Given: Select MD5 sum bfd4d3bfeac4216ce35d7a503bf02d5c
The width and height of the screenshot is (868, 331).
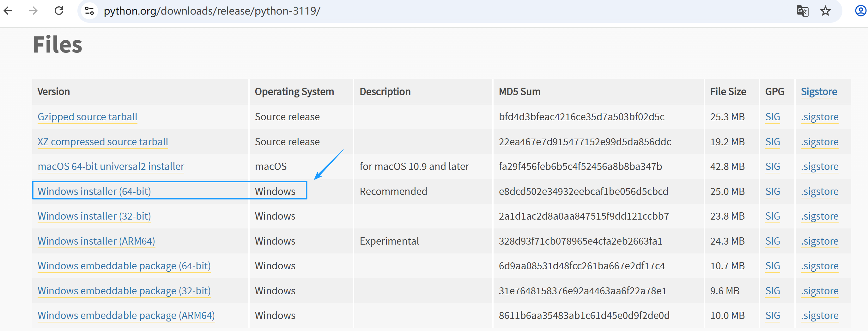Looking at the screenshot, I should 582,117.
